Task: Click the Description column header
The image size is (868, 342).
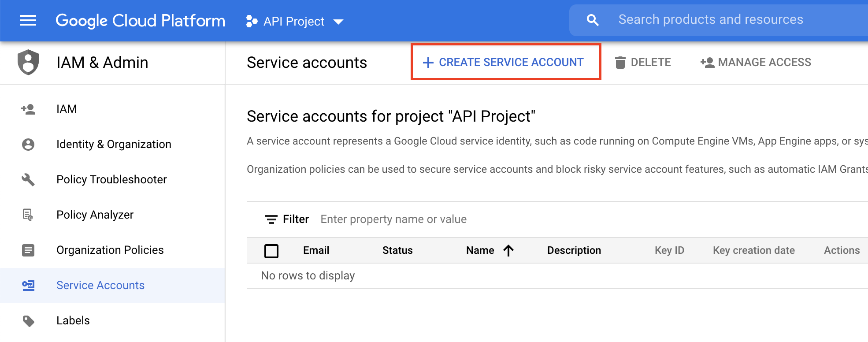Action: [x=574, y=250]
